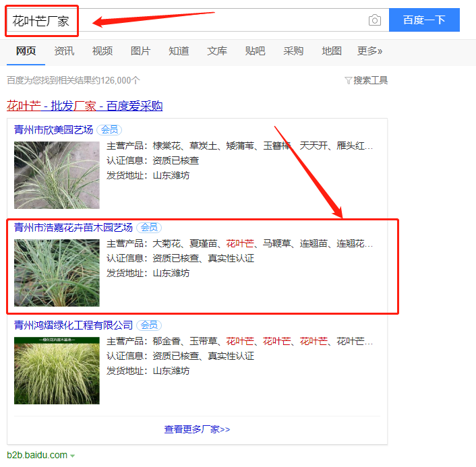476x467 pixels.
Task: Open the 知道 tab
Action: [x=179, y=51]
